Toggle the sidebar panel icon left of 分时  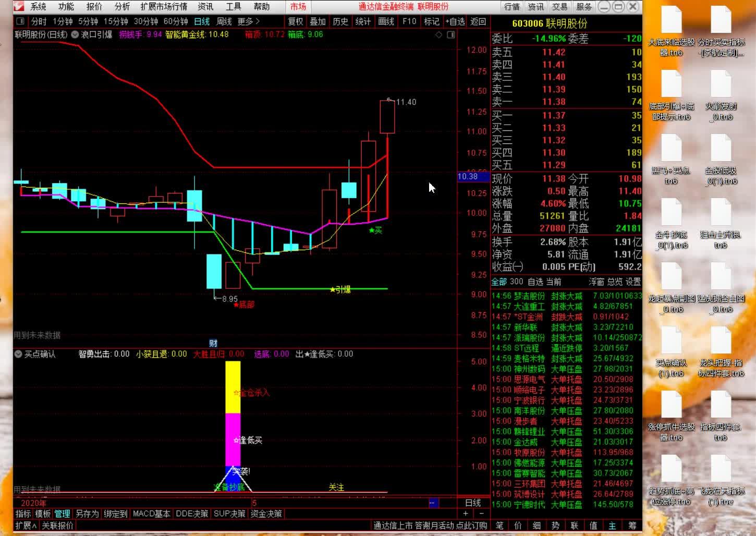click(x=20, y=21)
